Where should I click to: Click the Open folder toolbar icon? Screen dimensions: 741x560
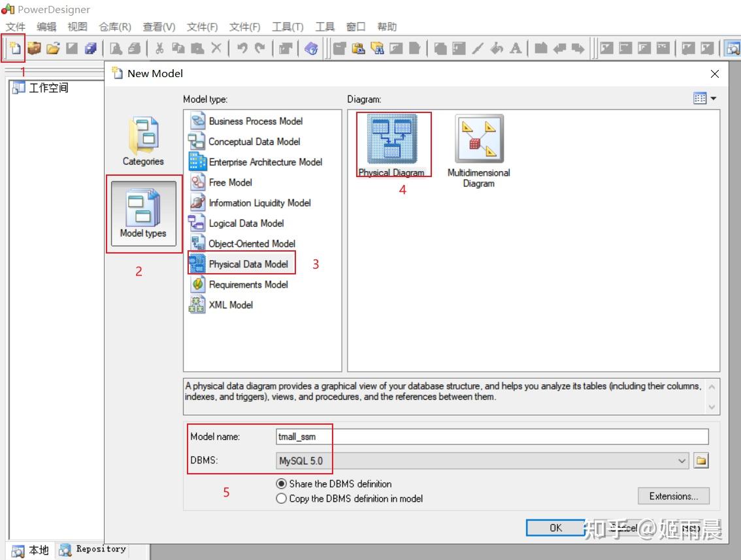point(53,48)
